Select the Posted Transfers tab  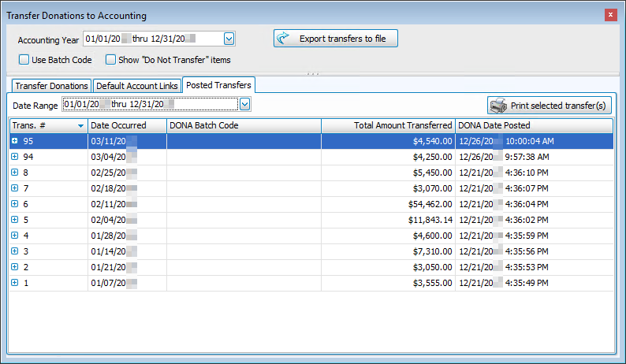point(218,85)
